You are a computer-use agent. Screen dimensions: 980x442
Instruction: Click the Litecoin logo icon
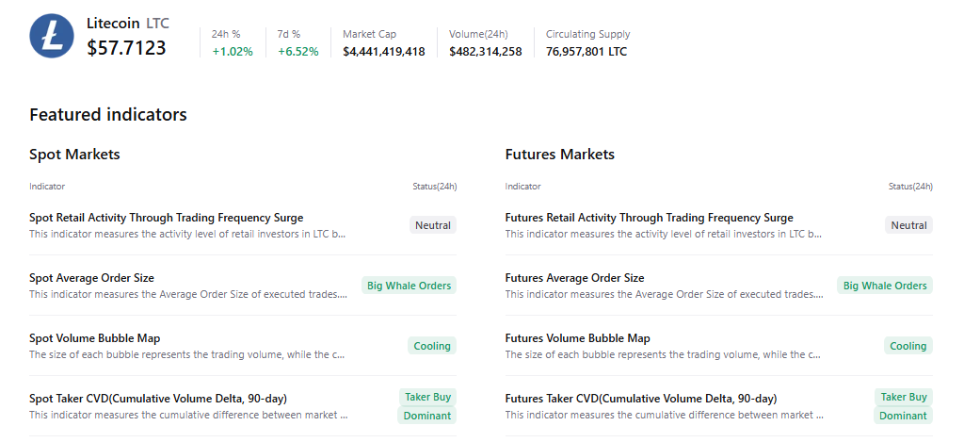tap(52, 36)
